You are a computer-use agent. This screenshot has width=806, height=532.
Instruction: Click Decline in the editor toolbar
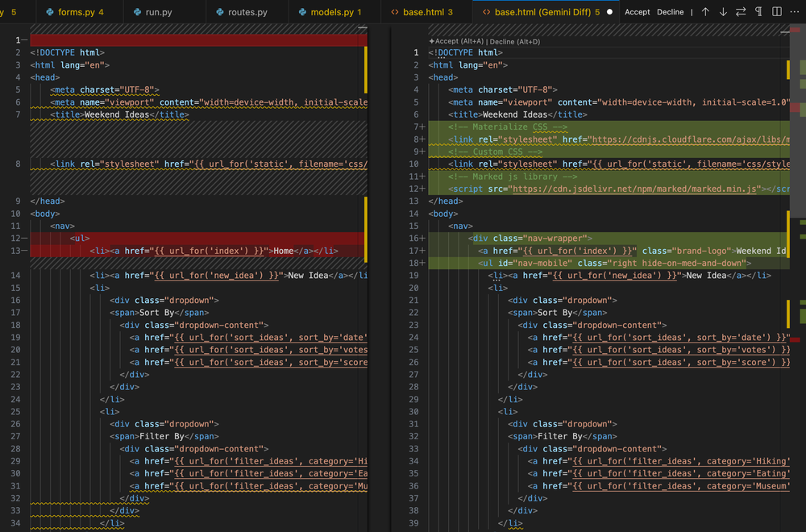click(671, 12)
